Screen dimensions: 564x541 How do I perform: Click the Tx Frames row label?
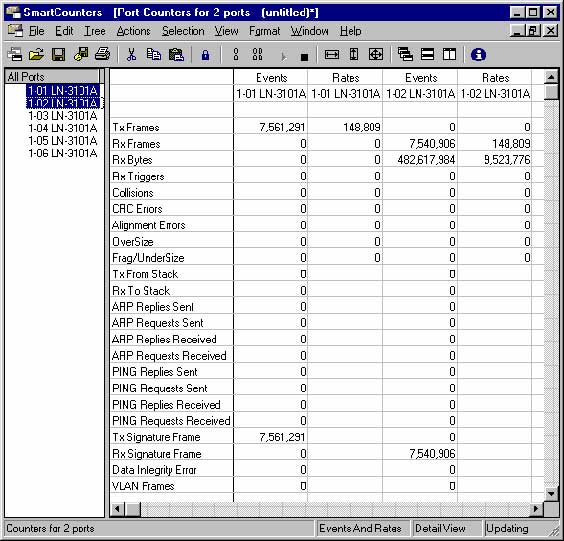point(136,127)
